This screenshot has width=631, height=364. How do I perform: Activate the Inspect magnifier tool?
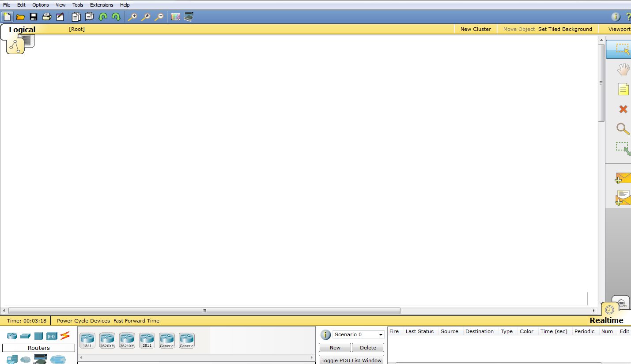point(623,129)
